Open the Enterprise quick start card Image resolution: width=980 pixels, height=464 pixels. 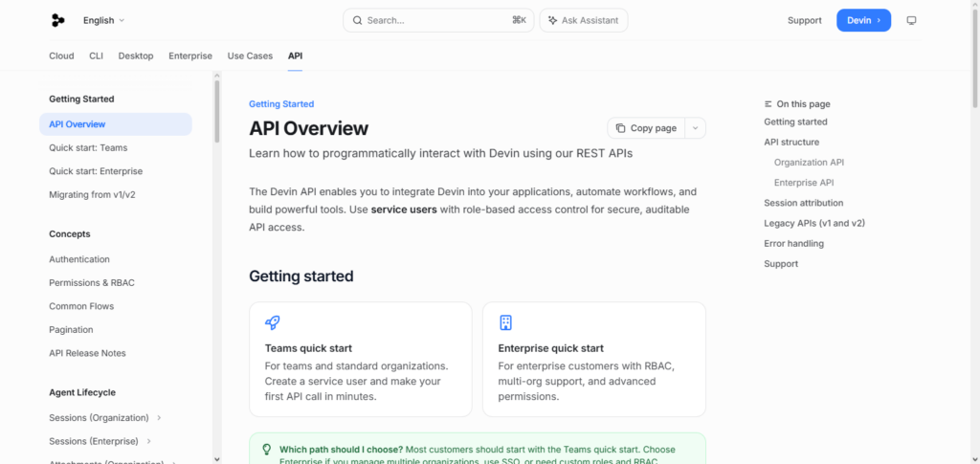593,359
